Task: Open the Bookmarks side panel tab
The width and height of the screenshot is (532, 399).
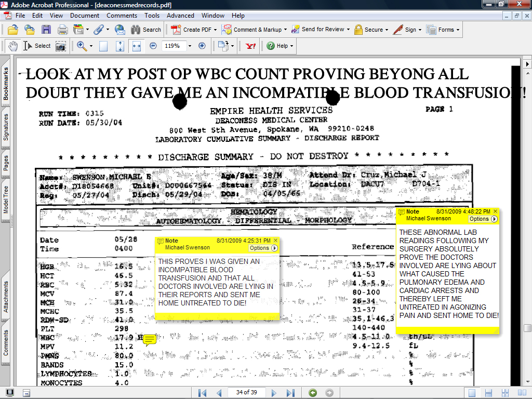Action: point(6,84)
